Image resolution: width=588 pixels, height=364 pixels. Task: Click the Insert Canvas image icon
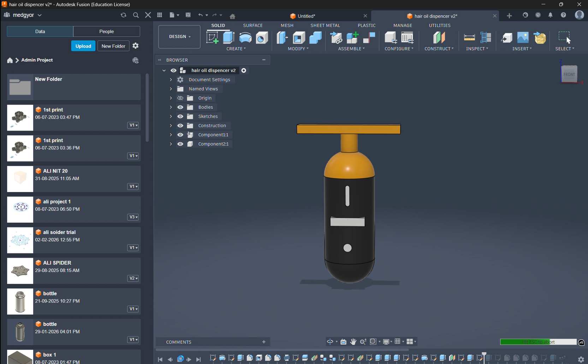[523, 37]
